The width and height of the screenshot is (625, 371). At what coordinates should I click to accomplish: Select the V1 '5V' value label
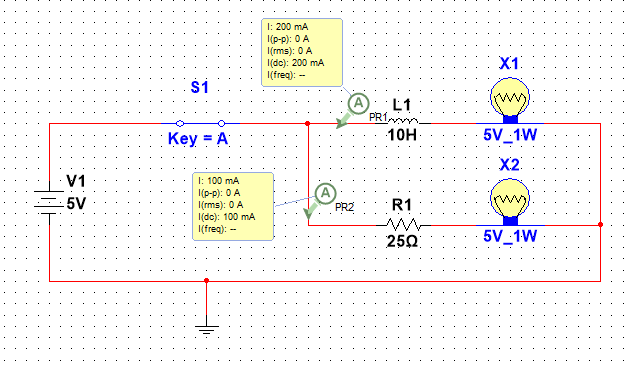coord(76,204)
